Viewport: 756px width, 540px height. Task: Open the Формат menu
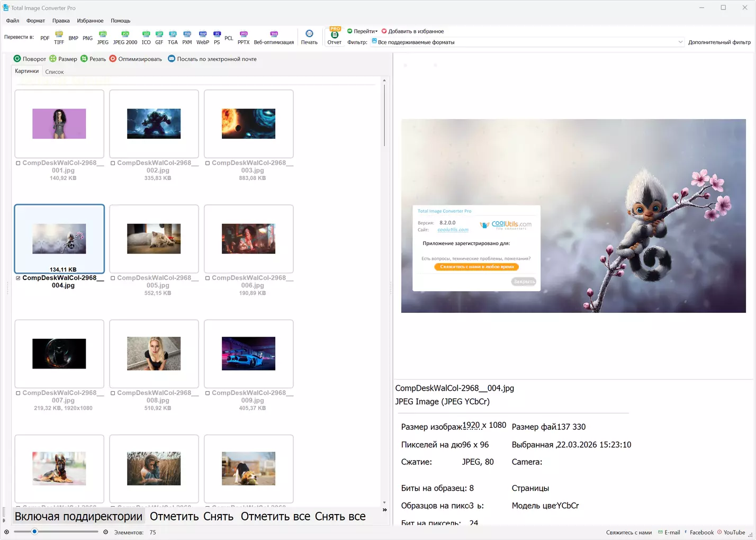pos(35,21)
